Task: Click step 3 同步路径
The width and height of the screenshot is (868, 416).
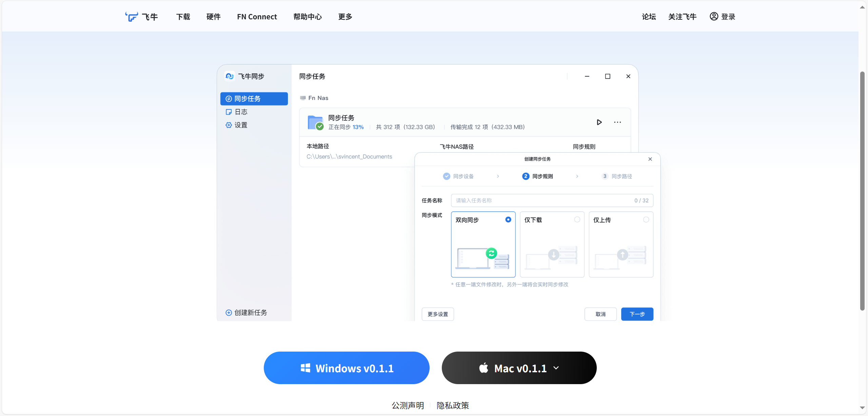Action: [617, 176]
